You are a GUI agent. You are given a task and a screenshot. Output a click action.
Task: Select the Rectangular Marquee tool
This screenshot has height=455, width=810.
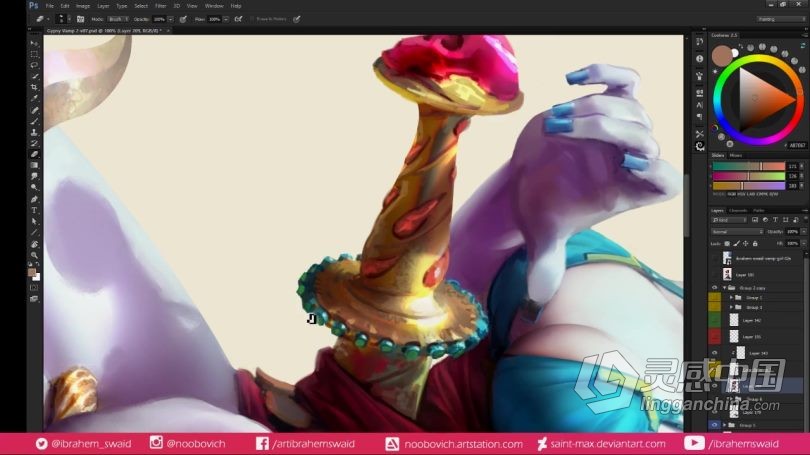click(34, 54)
